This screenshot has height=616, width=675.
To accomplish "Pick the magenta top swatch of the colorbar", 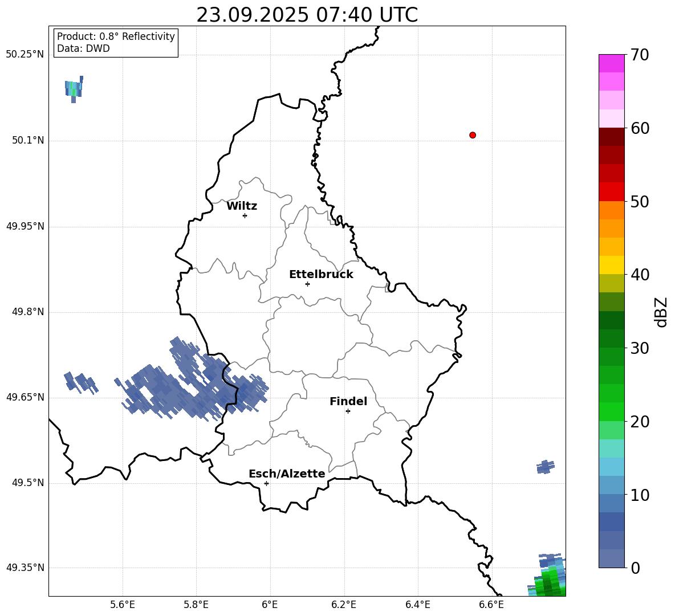I will [611, 63].
